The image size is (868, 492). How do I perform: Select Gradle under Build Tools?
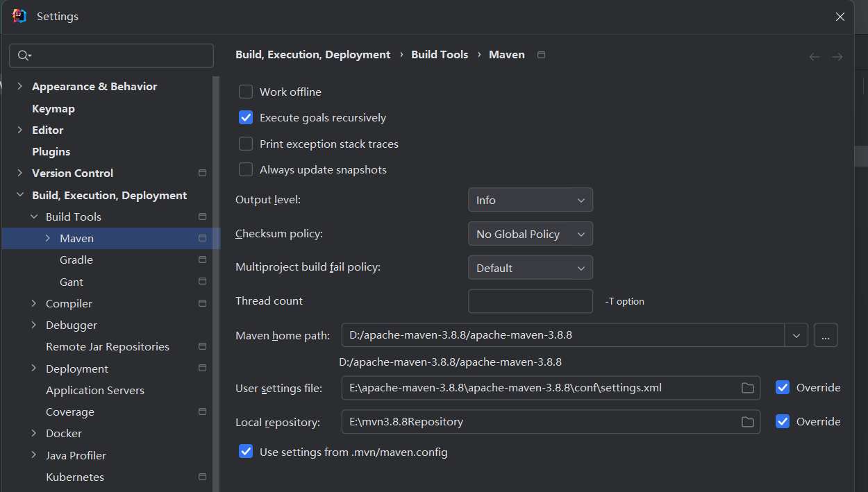(x=76, y=260)
